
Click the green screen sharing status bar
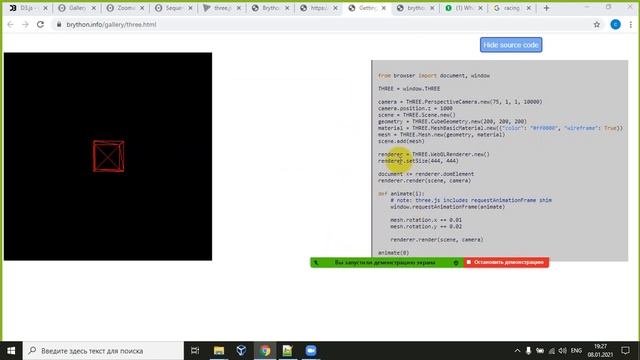click(x=386, y=262)
